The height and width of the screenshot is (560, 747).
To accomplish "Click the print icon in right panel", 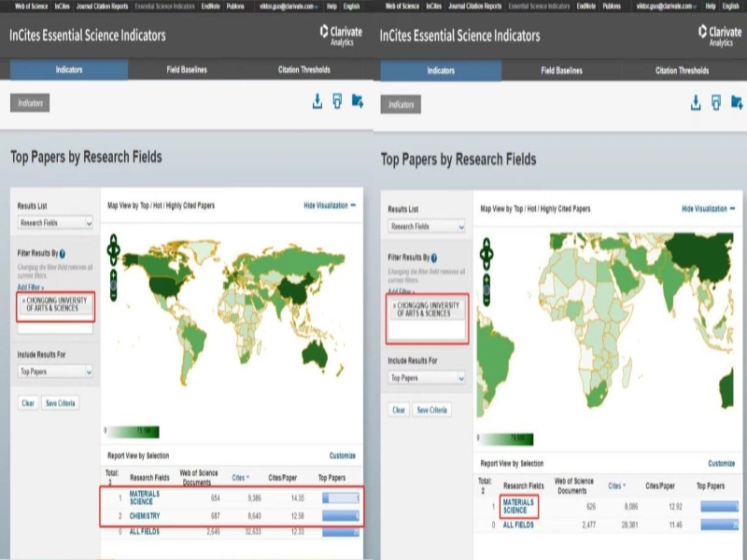I will click(x=716, y=103).
